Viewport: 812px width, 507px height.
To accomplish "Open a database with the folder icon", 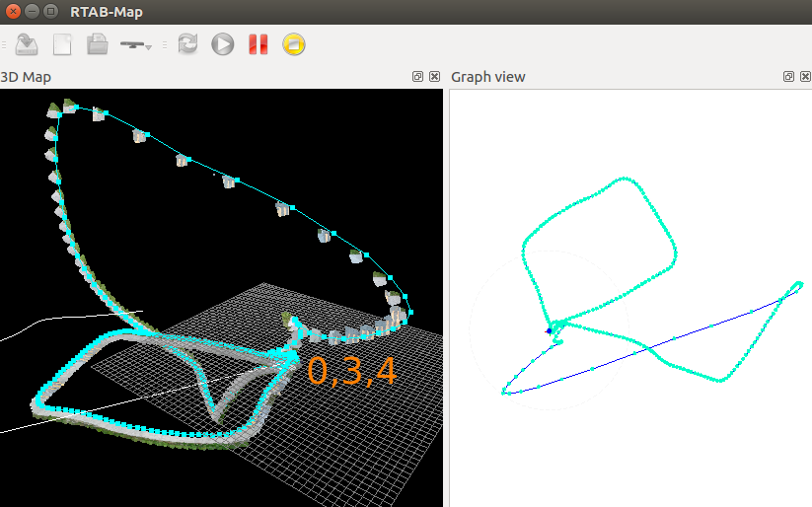I will tap(97, 44).
